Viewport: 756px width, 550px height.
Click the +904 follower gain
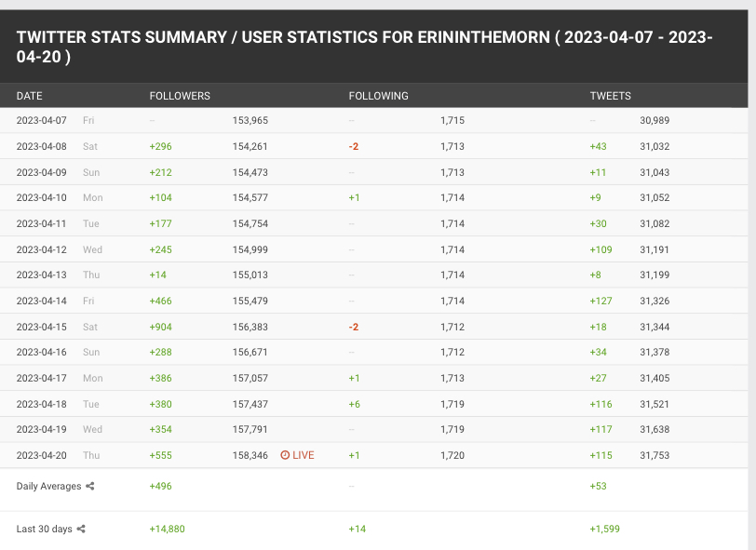160,327
